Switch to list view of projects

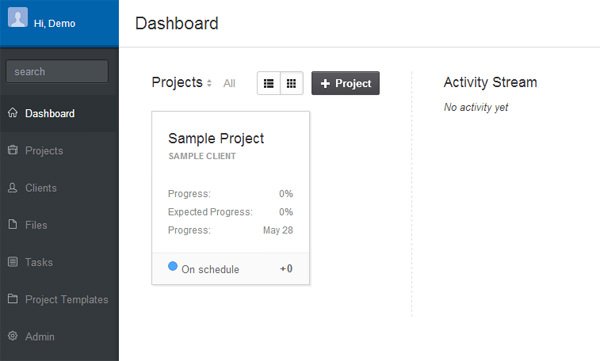(269, 83)
